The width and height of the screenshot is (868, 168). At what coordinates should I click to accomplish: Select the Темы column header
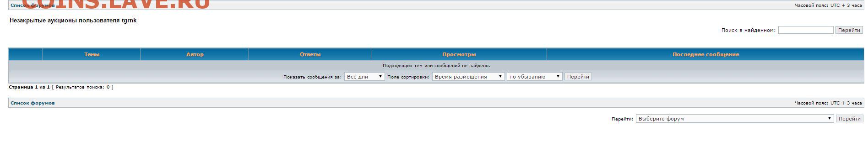coord(92,54)
